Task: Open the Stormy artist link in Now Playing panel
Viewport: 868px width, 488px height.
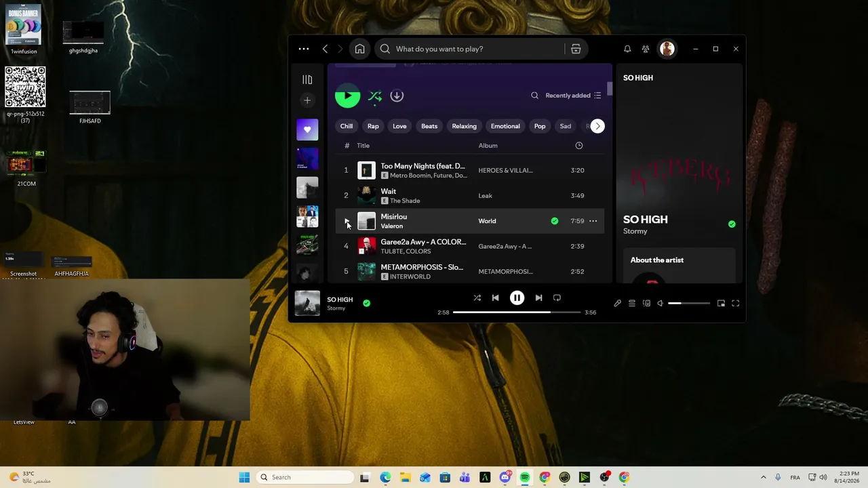Action: coord(635,231)
